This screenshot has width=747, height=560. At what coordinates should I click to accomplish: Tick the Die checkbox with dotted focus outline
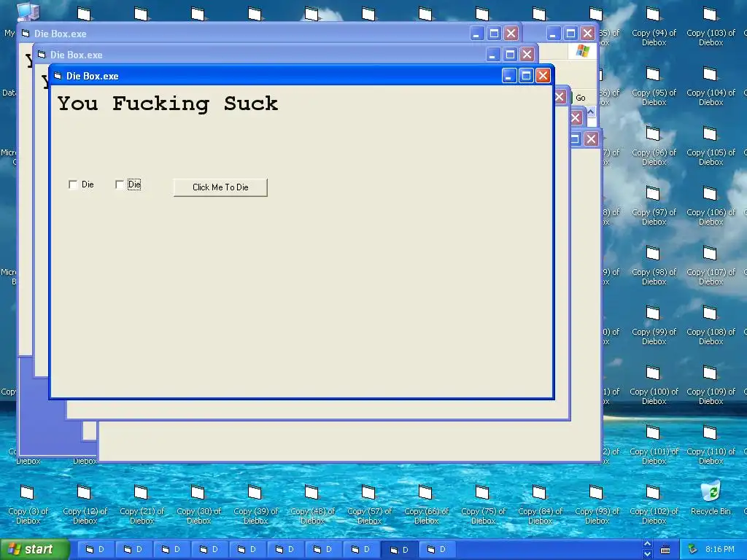point(120,184)
